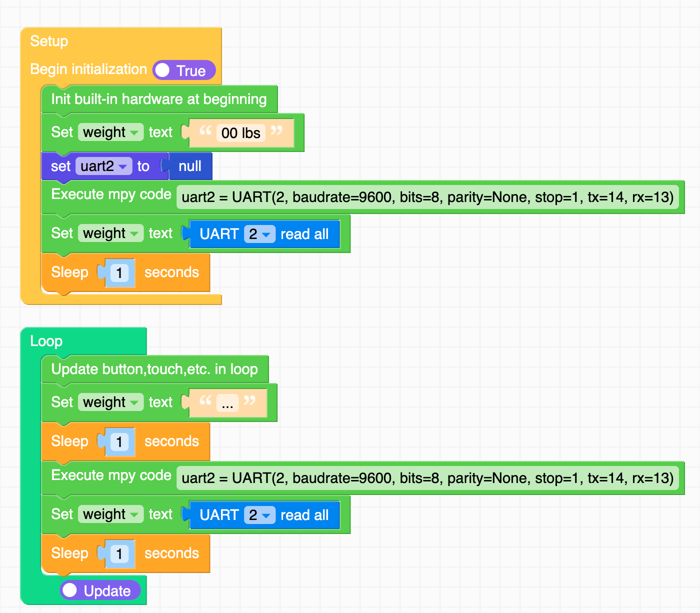Select the Setup block header
This screenshot has height=613, width=700.
point(49,41)
